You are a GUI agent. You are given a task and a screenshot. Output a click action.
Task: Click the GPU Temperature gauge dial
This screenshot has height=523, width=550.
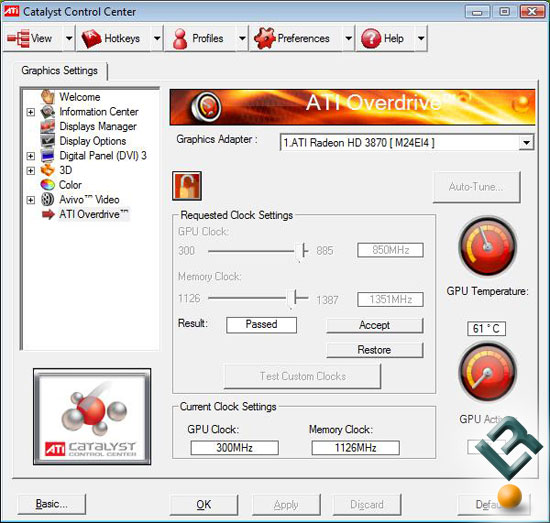(x=488, y=246)
